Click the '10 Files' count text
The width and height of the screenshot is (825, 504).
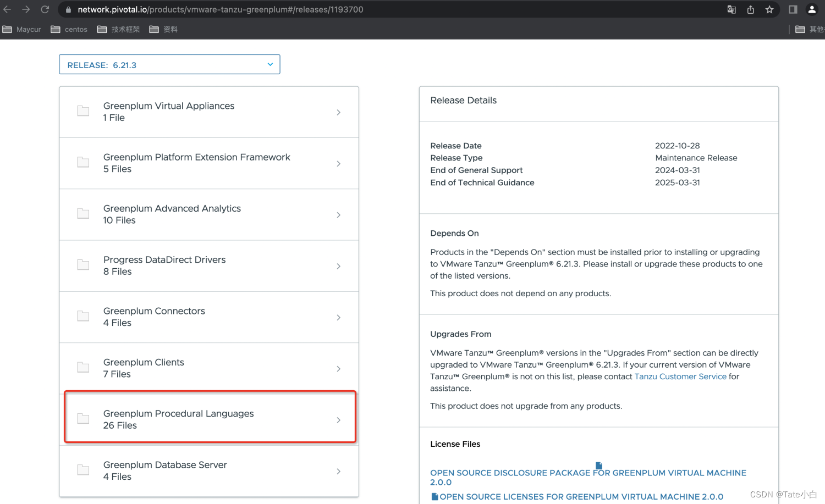(119, 220)
